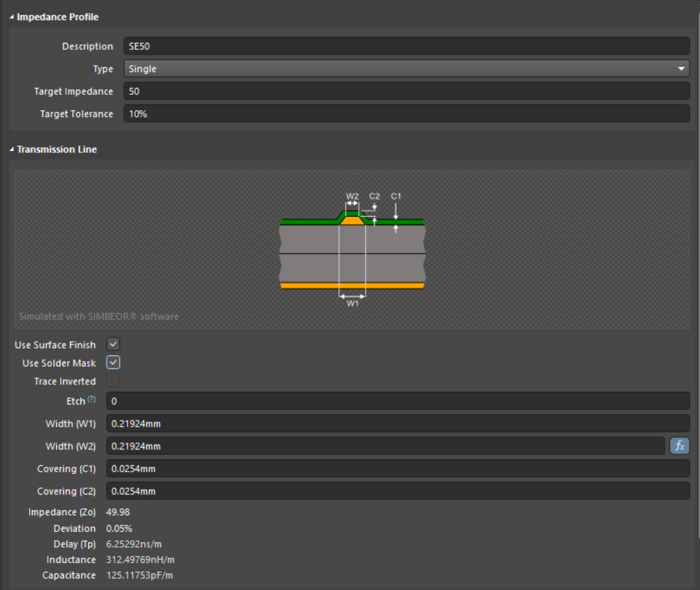
Task: Click the Etch value input field
Action: [398, 401]
